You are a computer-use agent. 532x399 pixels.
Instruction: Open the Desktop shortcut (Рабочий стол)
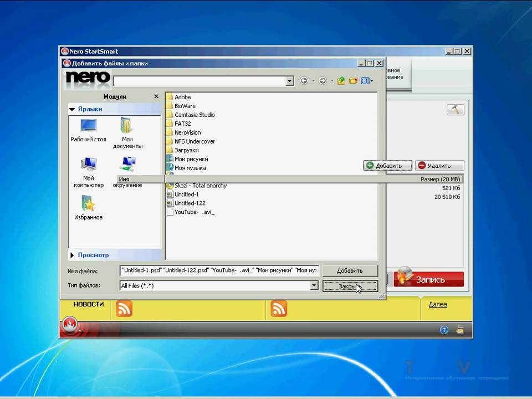click(x=88, y=130)
